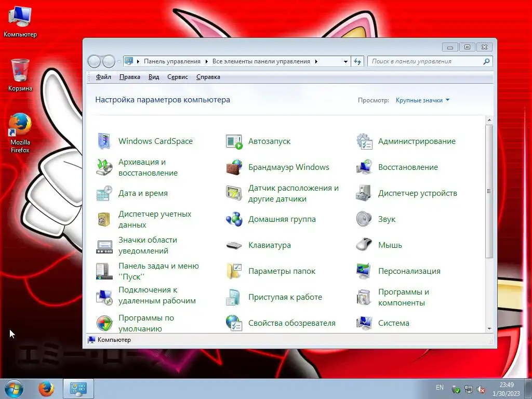Click the Windows CardSpace link text

155,141
